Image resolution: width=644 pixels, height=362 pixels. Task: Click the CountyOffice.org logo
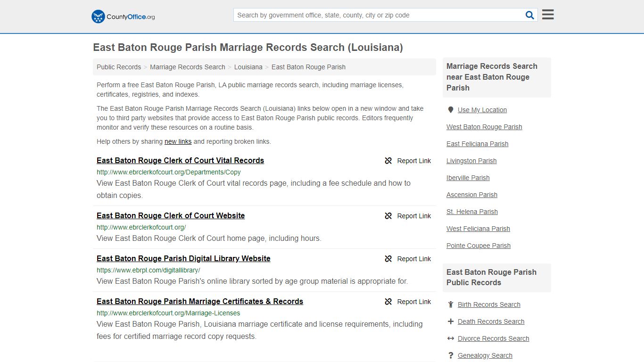(123, 16)
